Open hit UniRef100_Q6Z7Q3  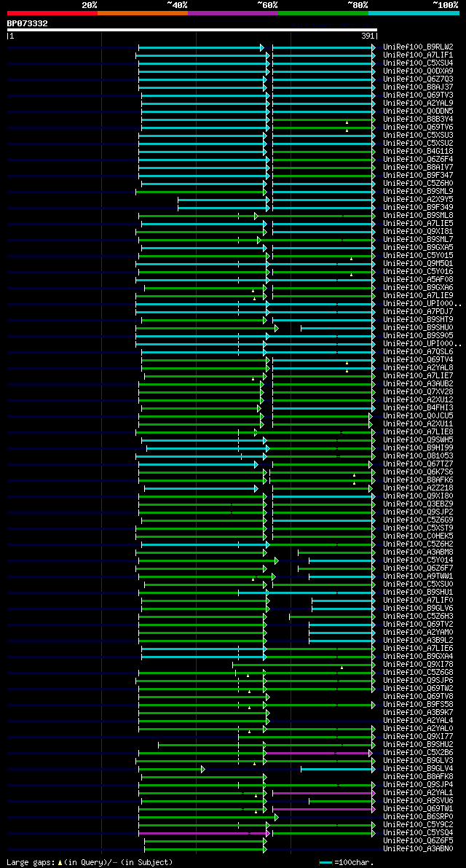point(418,79)
